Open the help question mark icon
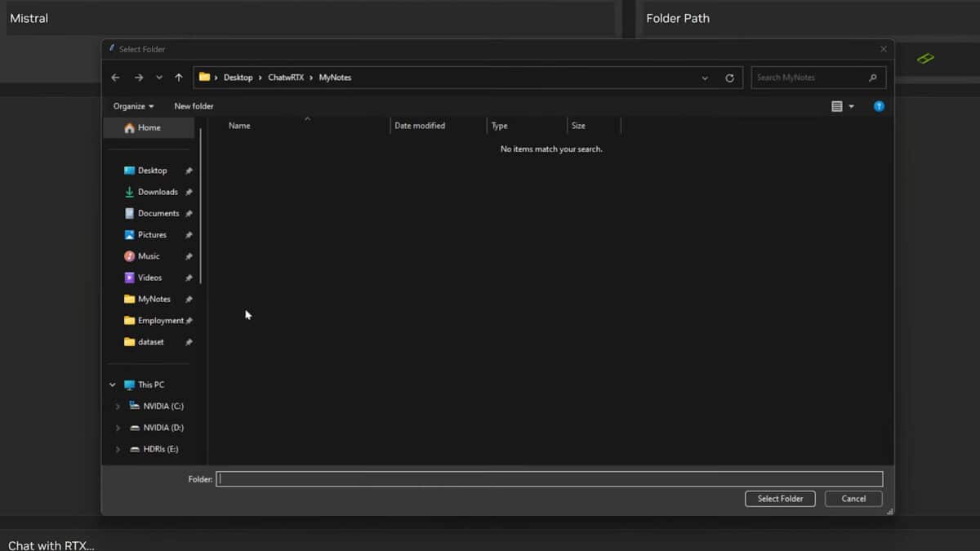This screenshot has height=551, width=980. 879,106
